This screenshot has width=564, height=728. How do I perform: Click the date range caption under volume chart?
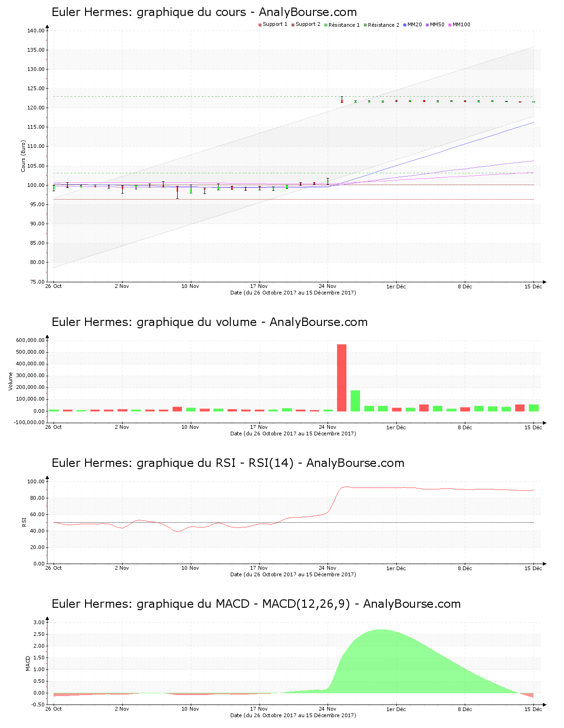coord(293,434)
